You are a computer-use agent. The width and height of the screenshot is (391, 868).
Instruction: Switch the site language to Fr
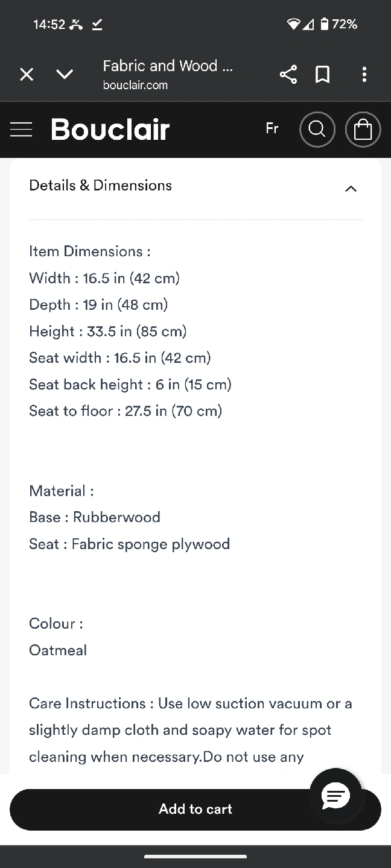(x=272, y=128)
